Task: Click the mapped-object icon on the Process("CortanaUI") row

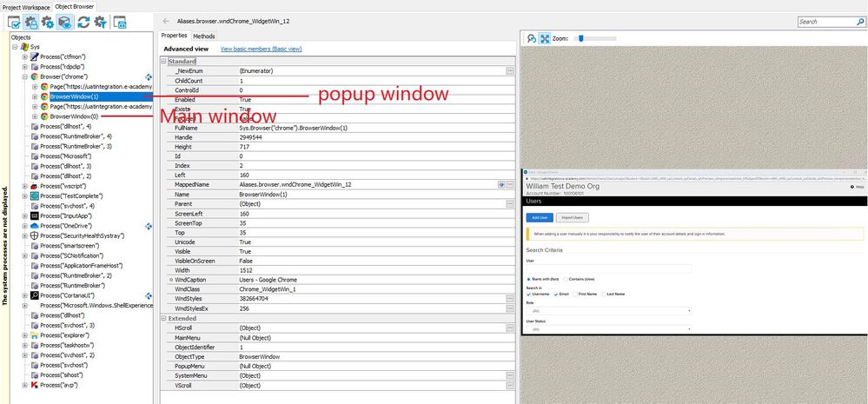Action: tap(149, 296)
